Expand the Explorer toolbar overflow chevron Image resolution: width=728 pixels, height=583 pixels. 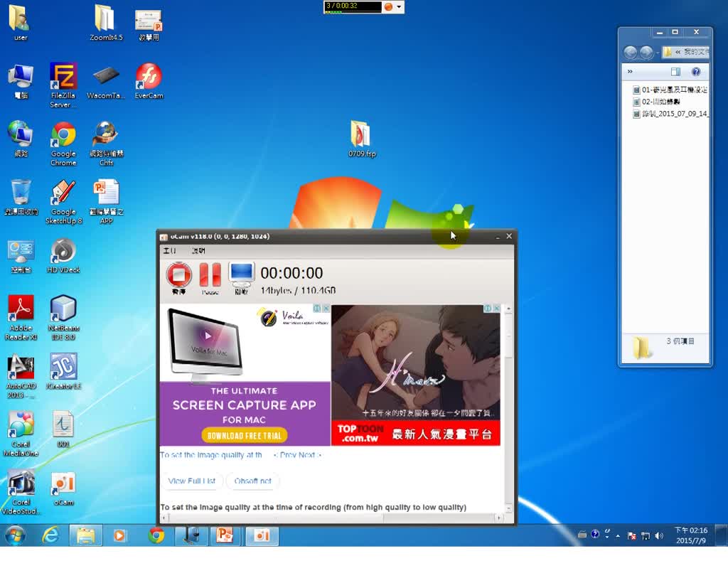[630, 72]
